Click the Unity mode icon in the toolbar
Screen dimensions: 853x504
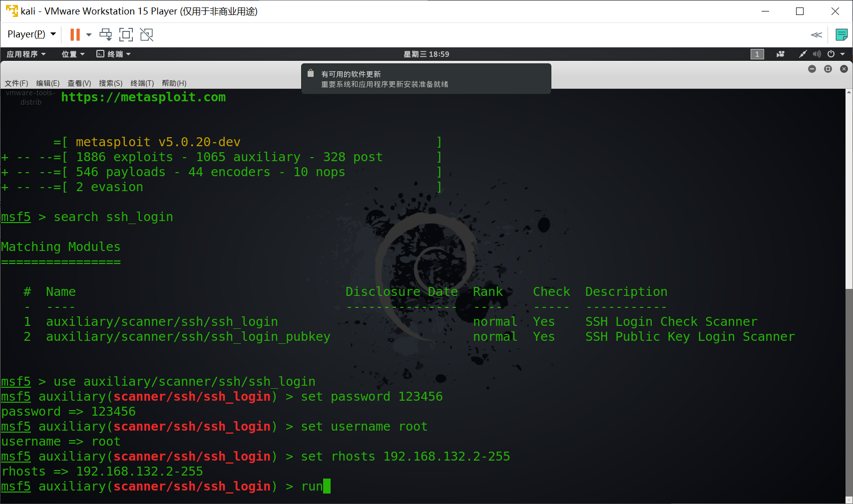pos(146,34)
